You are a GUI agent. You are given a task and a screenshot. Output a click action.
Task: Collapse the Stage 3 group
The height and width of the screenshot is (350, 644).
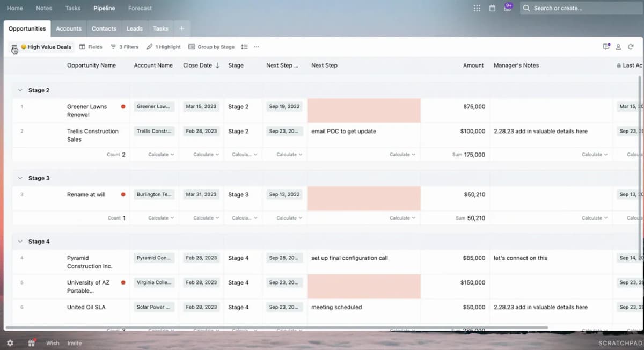click(20, 178)
